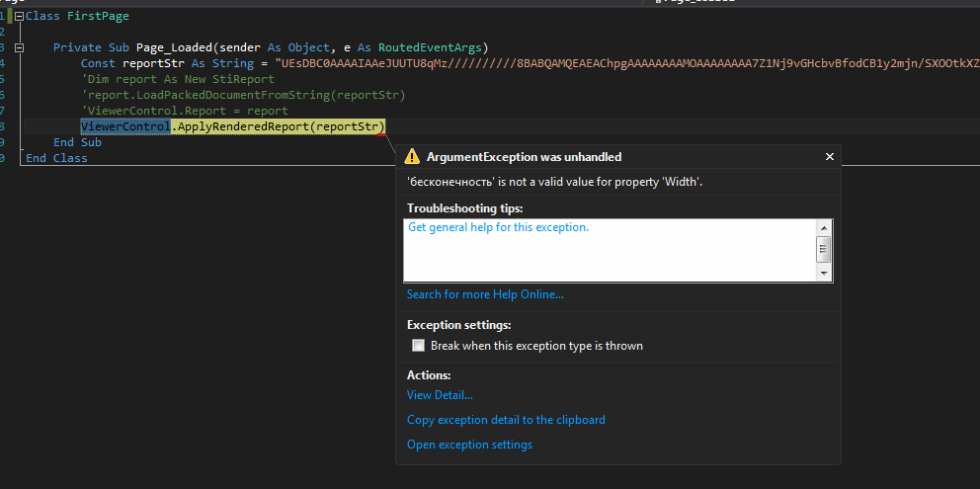Enable 'Break when this exception type is thrown'

(x=418, y=345)
